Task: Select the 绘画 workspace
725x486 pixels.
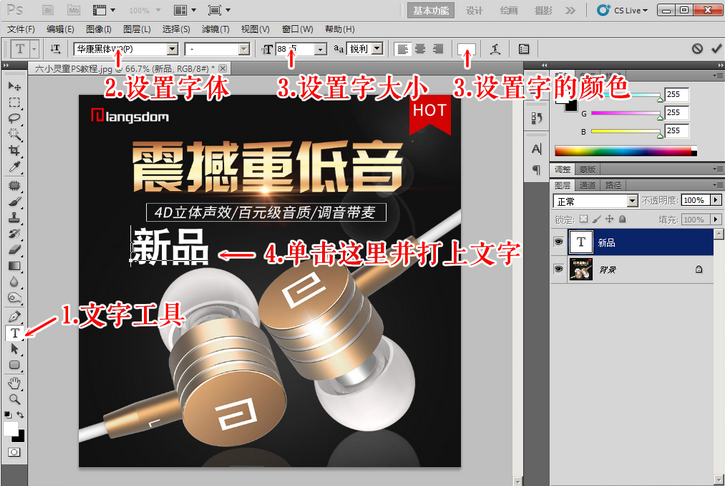Action: coord(509,10)
